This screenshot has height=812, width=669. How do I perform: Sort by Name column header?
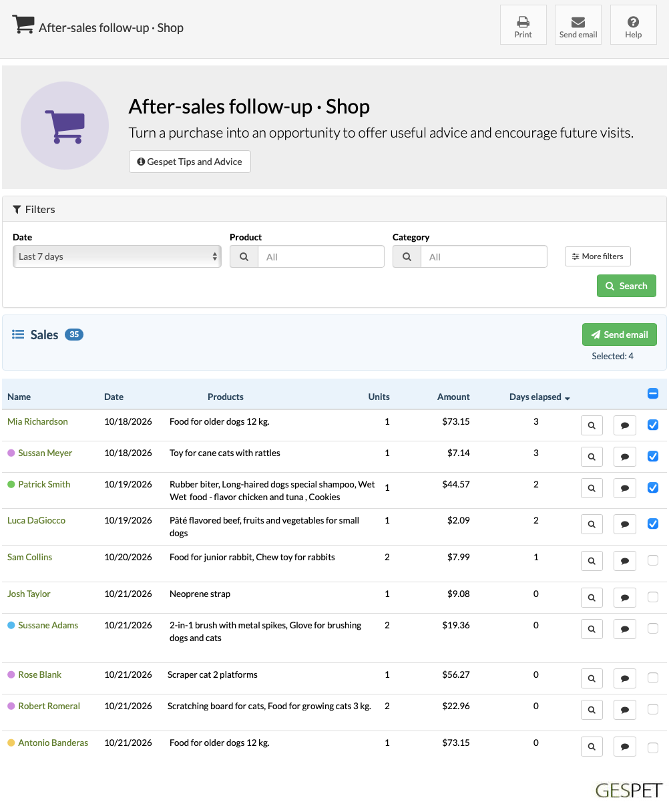point(19,397)
